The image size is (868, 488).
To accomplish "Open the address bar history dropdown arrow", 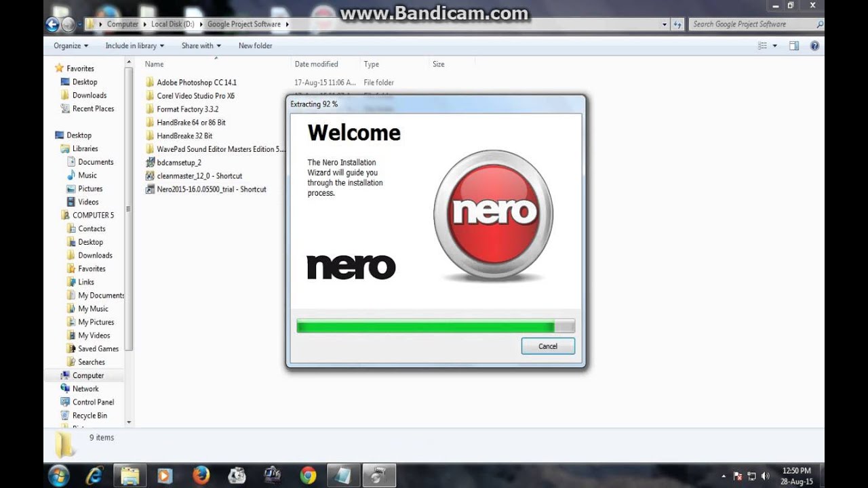I will click(665, 24).
